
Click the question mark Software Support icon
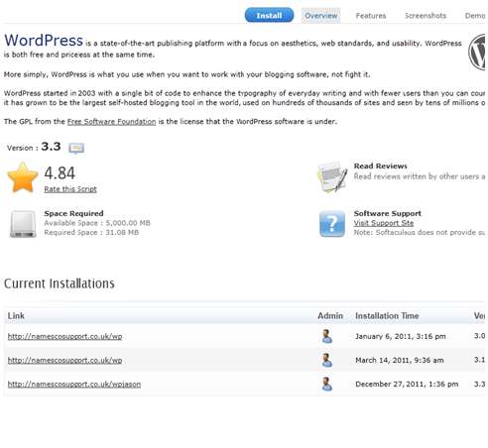tap(332, 224)
